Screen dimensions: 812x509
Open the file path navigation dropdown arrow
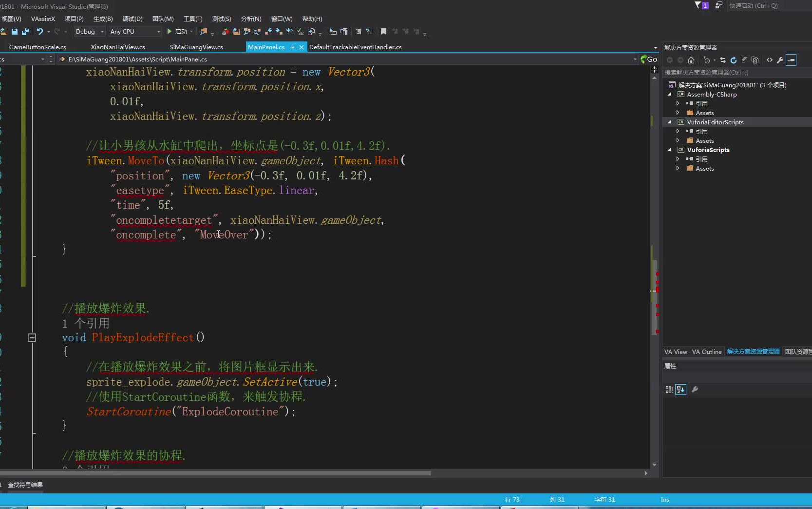[x=635, y=59]
